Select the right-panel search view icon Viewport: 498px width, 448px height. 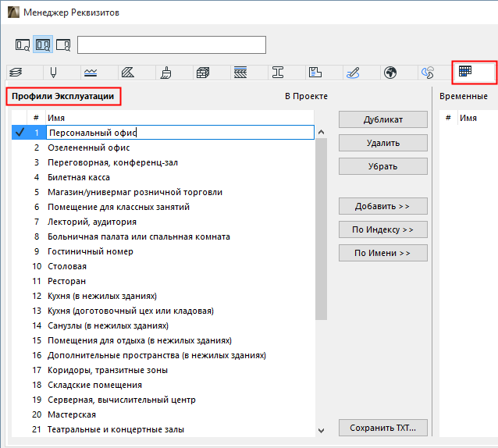click(x=63, y=44)
